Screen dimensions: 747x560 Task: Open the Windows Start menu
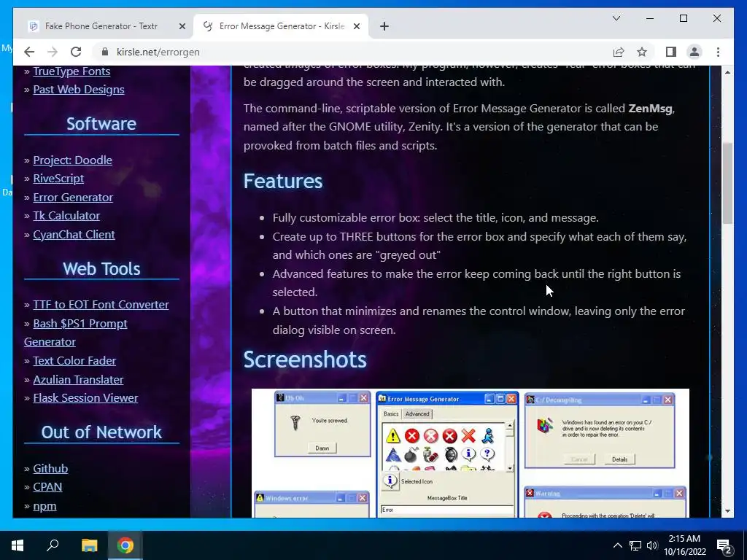click(x=18, y=545)
